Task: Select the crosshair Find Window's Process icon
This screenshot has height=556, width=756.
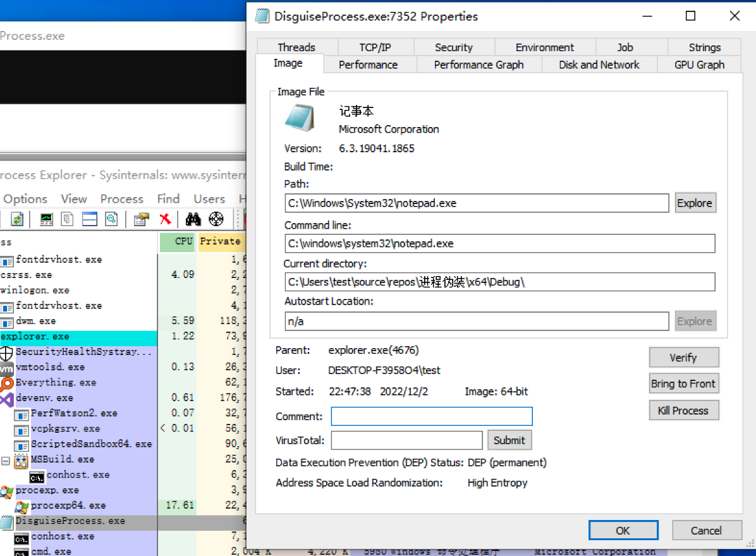Action: pos(216,219)
